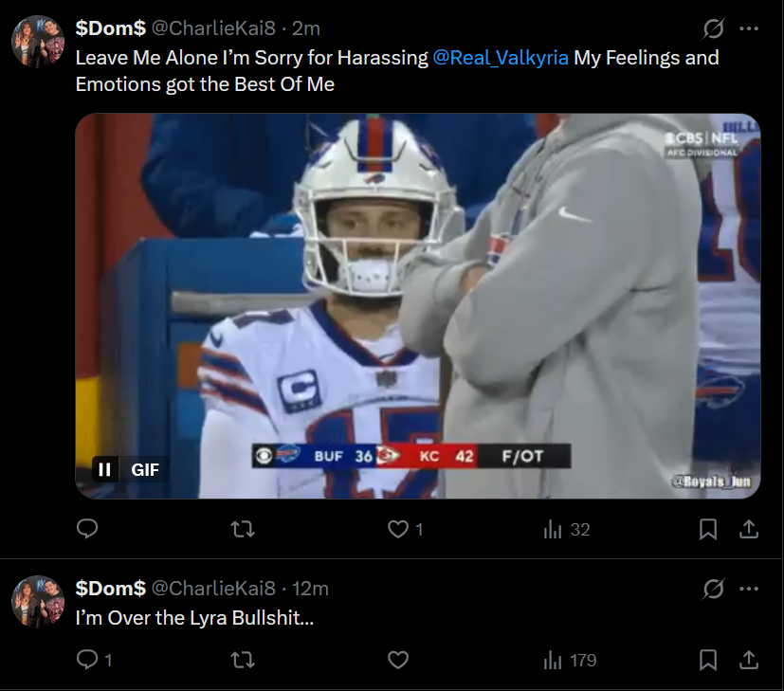The width and height of the screenshot is (784, 691).
Task: Open the @Real_Valkyria mention link
Action: [x=501, y=58]
